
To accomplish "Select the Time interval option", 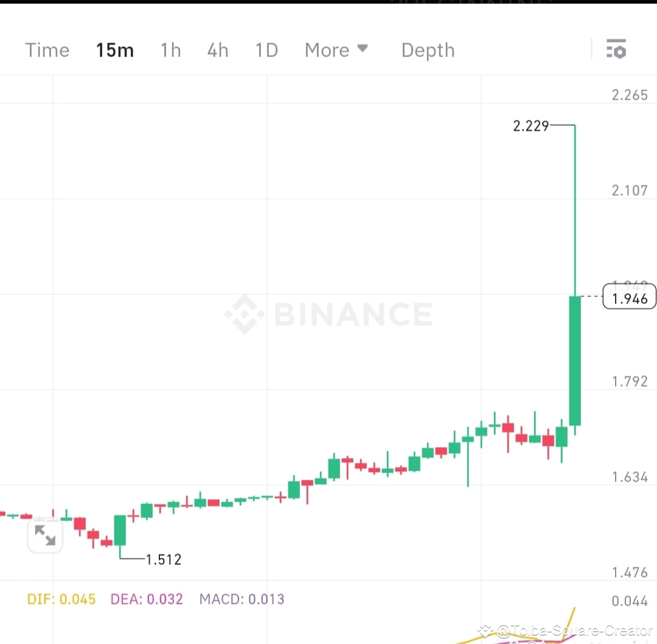I will pyautogui.click(x=47, y=50).
